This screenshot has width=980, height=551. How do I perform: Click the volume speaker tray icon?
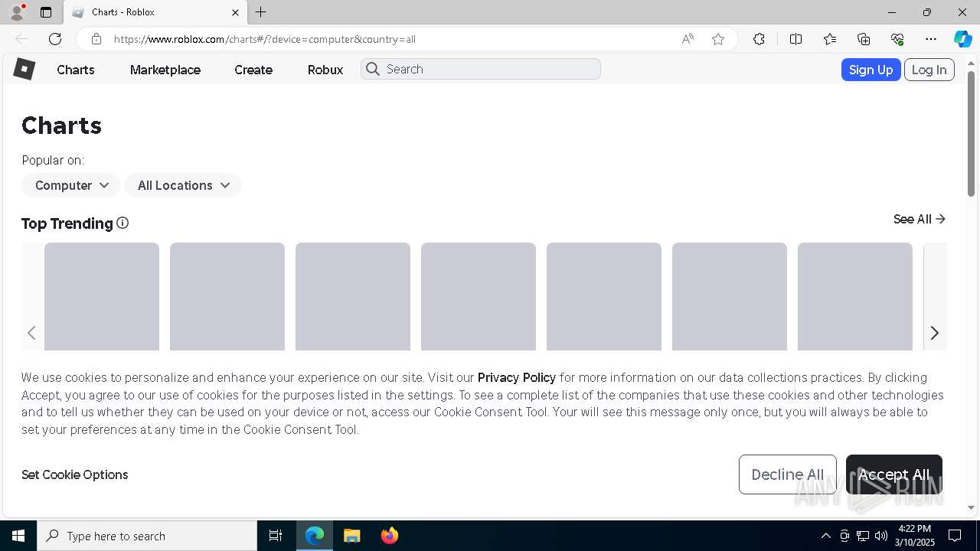point(881,536)
